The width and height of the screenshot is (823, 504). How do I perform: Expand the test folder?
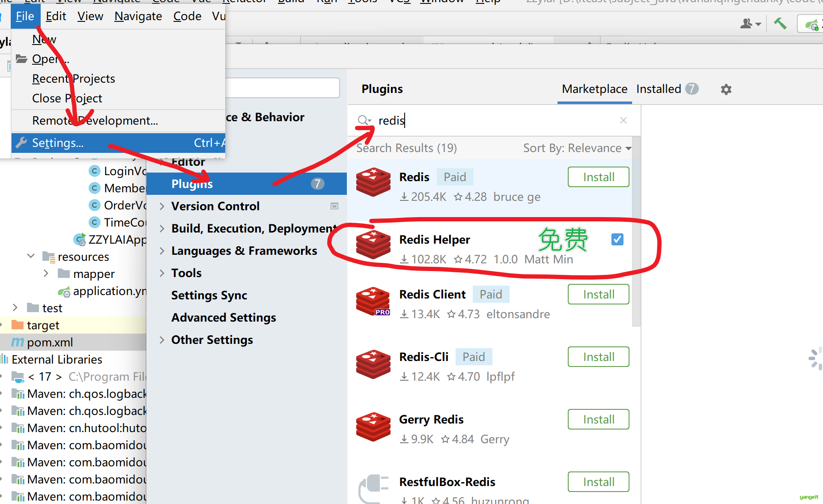[x=15, y=307]
